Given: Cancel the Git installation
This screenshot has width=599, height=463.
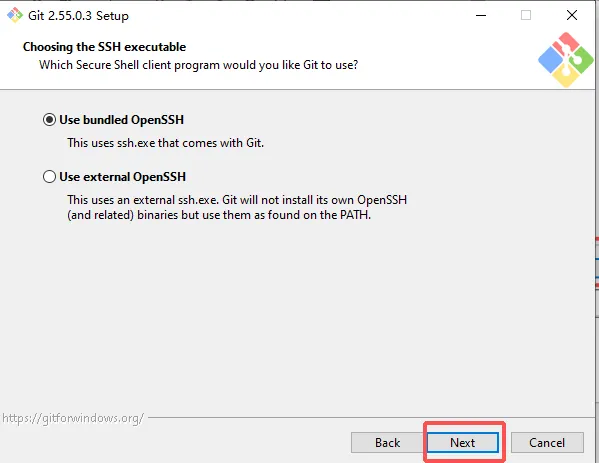Looking at the screenshot, I should pyautogui.click(x=547, y=443).
